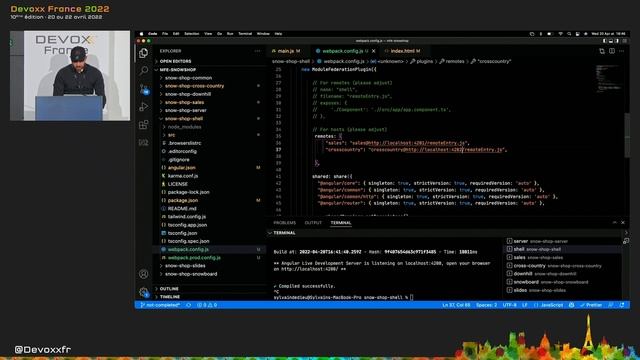The height and width of the screenshot is (360, 640).
Task: Open the Source Control view
Action: click(144, 89)
